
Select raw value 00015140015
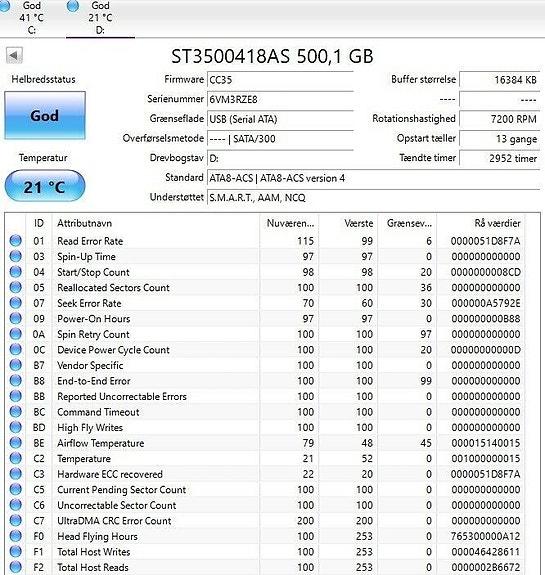tap(486, 443)
